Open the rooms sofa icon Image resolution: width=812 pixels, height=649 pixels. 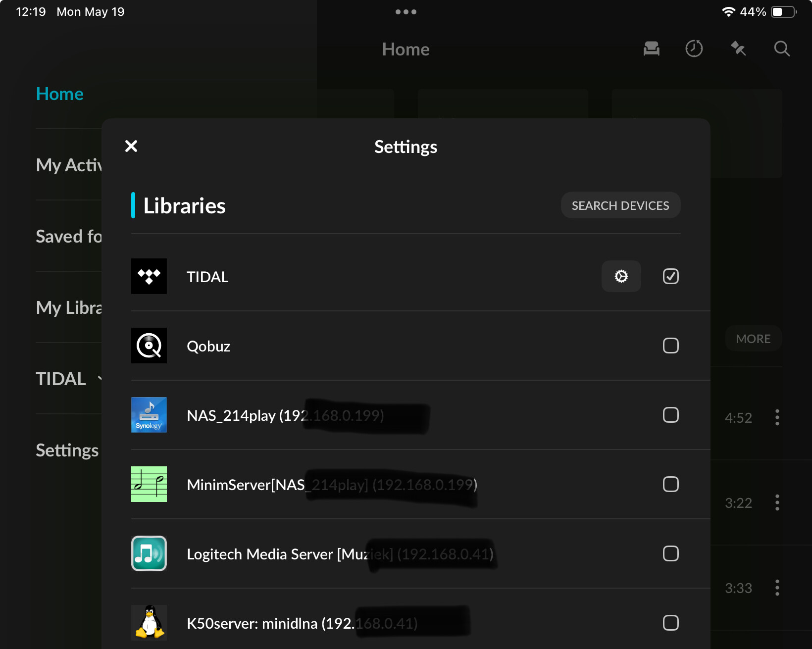652,49
